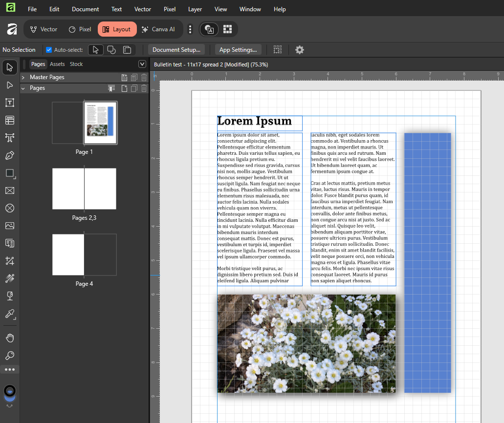Open the snapping grid options icon
504x423 pixels.
pos(277,49)
